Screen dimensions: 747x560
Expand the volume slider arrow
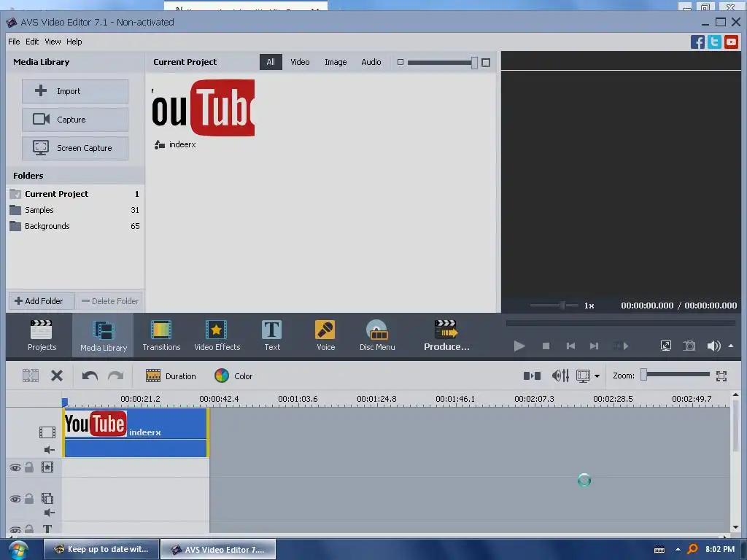pyautogui.click(x=731, y=346)
